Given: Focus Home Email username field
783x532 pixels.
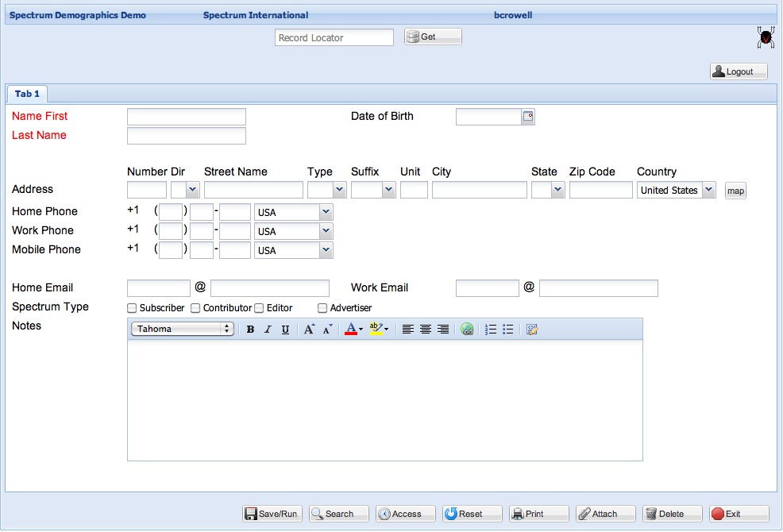Looking at the screenshot, I should (159, 288).
